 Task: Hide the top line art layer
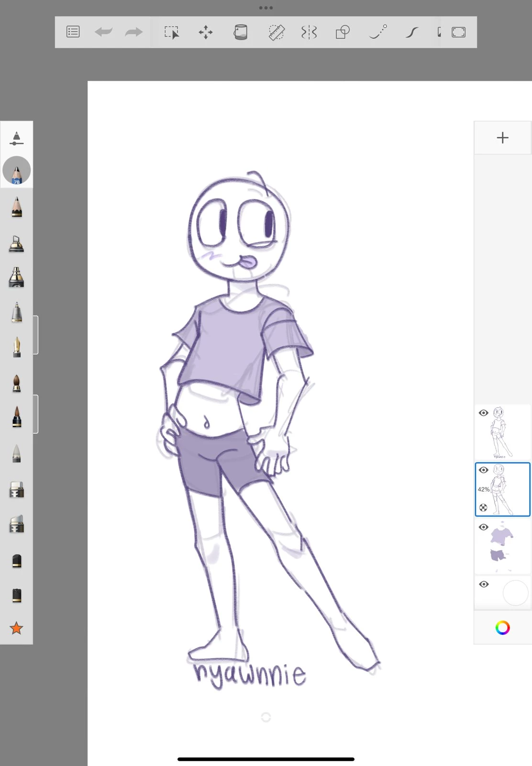(x=483, y=413)
